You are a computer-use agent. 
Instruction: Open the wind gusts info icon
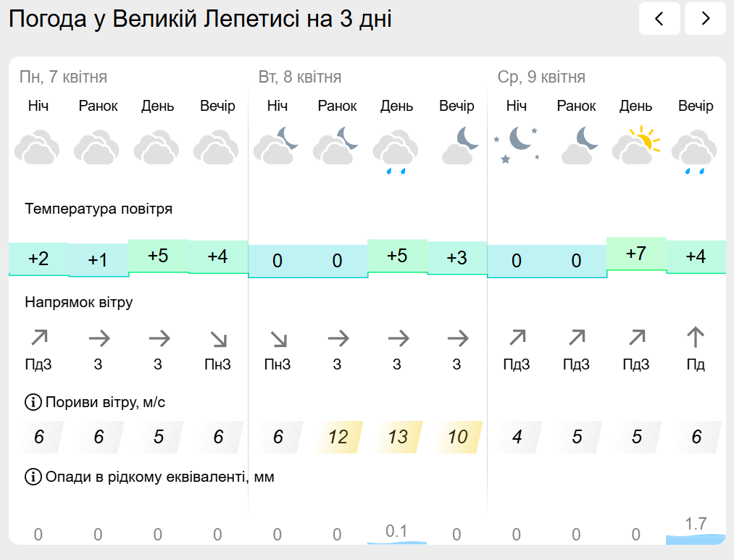[33, 402]
